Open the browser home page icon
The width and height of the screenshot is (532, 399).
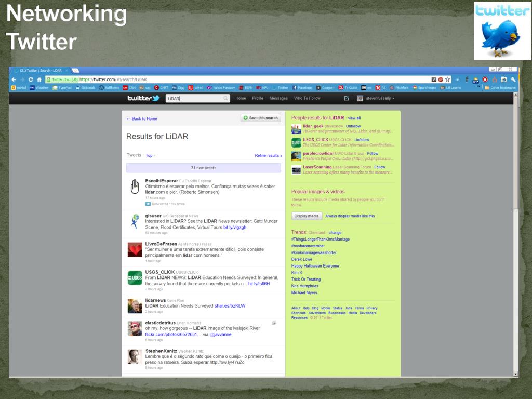[x=39, y=79]
